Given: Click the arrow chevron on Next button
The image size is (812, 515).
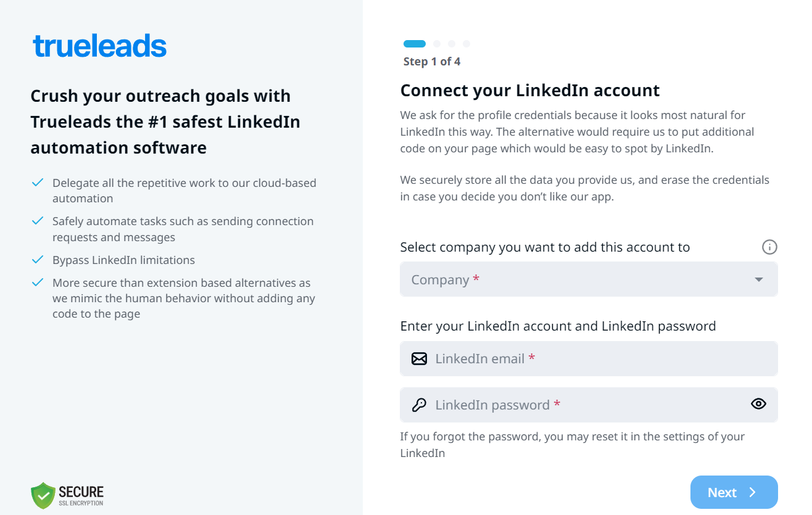Looking at the screenshot, I should (752, 492).
